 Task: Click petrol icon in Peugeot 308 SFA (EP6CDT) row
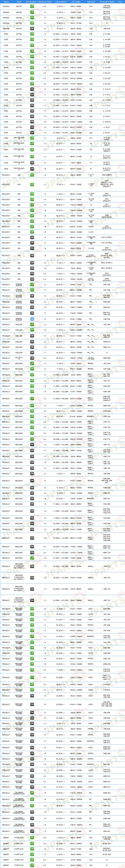pyautogui.click(x=32, y=199)
